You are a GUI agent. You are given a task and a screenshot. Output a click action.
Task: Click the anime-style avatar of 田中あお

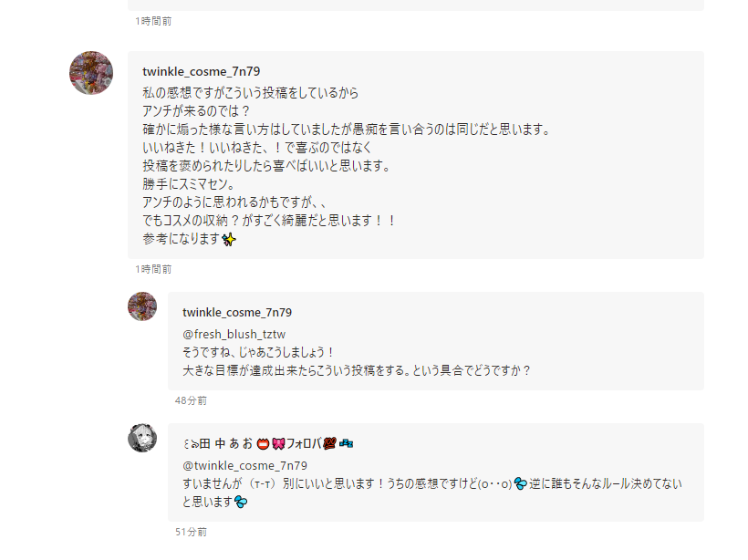142,438
